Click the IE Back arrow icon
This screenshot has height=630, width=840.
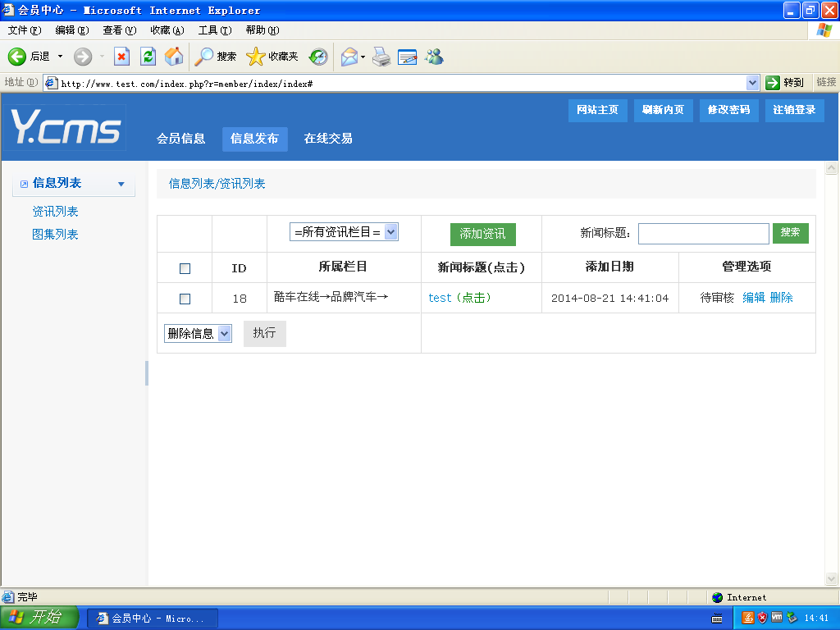[x=17, y=57]
